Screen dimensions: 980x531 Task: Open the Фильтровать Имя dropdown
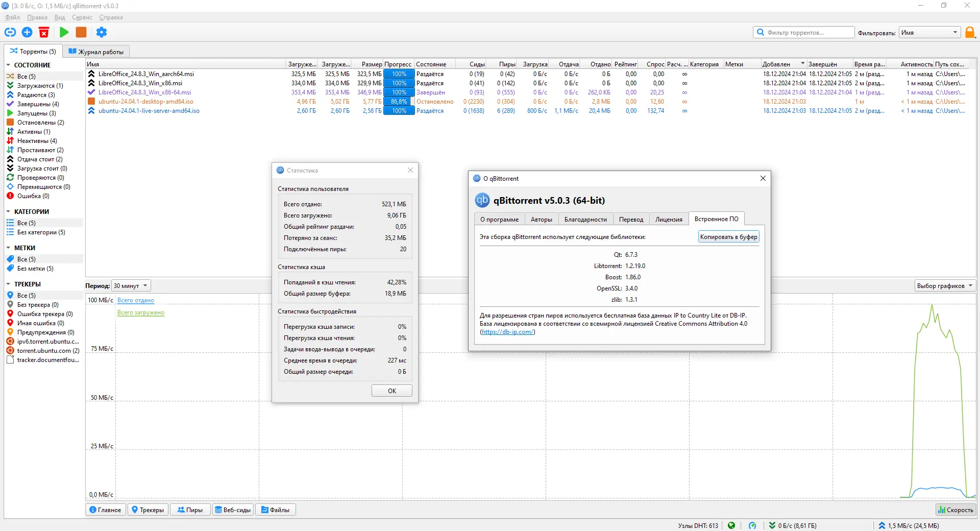(x=929, y=33)
